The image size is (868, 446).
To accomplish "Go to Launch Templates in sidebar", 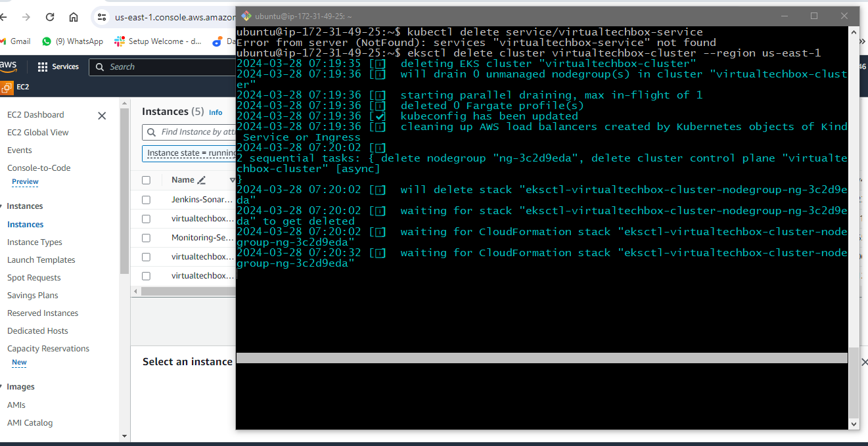I will point(41,260).
